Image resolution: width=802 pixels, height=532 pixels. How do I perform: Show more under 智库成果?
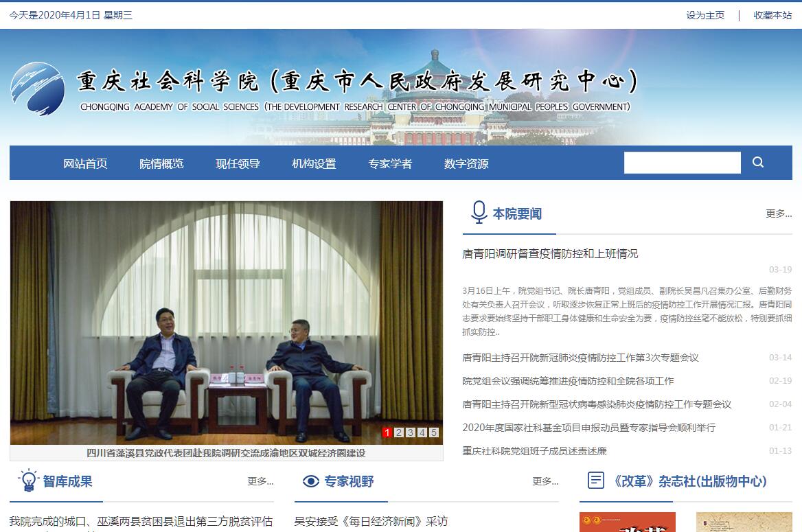tap(260, 481)
